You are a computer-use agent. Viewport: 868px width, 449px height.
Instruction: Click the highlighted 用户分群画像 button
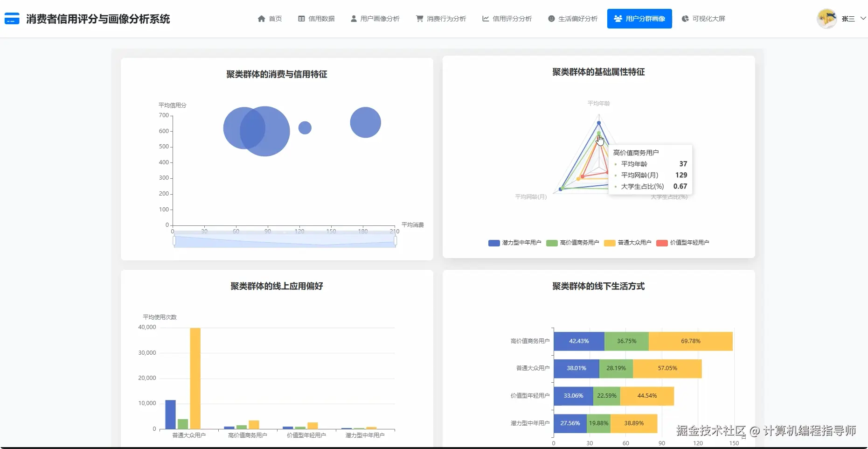(639, 19)
